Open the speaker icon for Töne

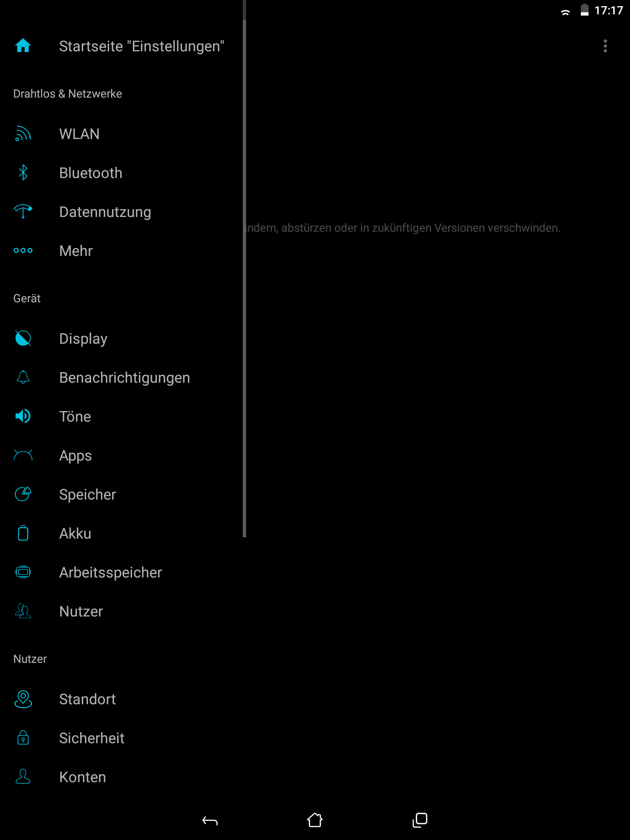point(23,416)
